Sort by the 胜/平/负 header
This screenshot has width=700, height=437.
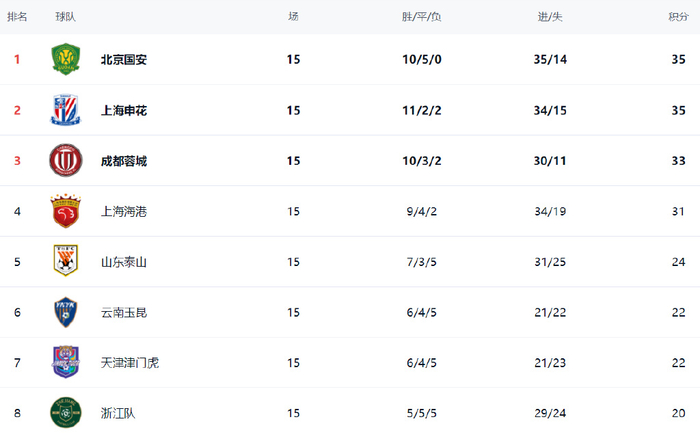coord(422,16)
